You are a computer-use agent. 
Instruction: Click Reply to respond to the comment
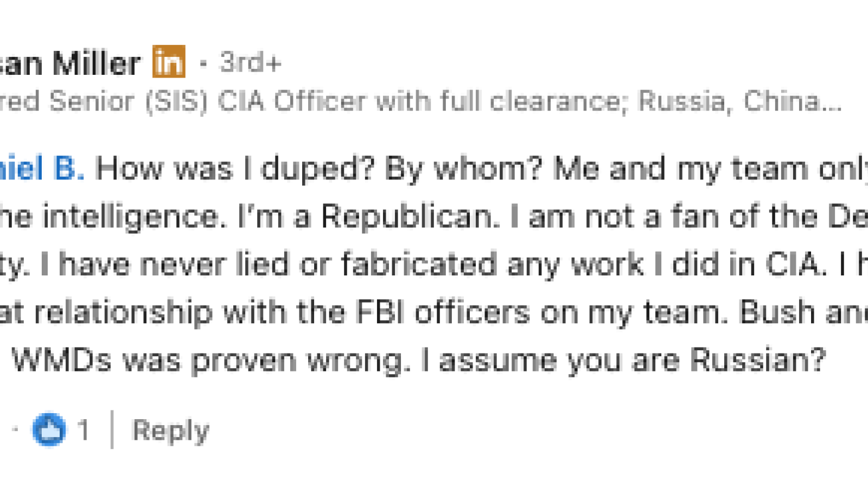pos(171,430)
